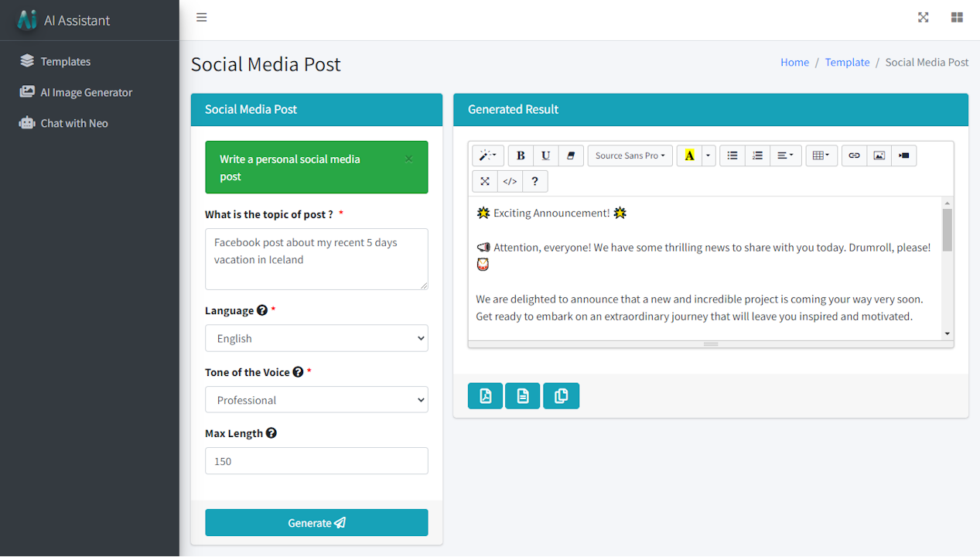The height and width of the screenshot is (557, 980).
Task: Insert a picture into the result
Action: [879, 155]
